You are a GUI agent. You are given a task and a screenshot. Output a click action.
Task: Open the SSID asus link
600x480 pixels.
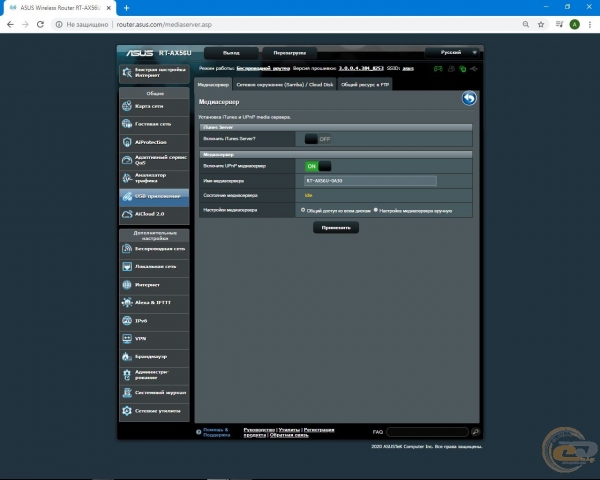click(x=408, y=68)
